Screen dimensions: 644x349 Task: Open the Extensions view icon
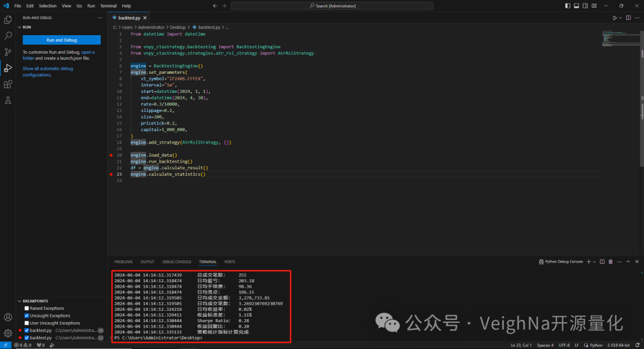click(8, 84)
